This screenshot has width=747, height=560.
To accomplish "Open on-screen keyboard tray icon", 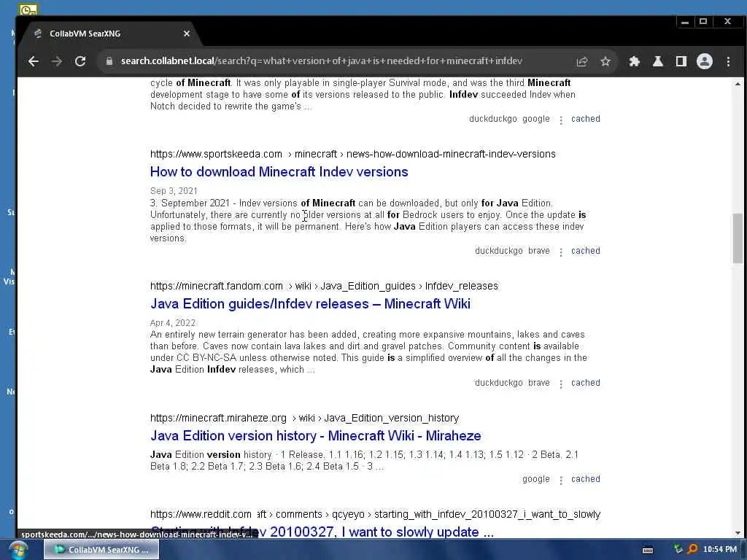I will pos(648,550).
